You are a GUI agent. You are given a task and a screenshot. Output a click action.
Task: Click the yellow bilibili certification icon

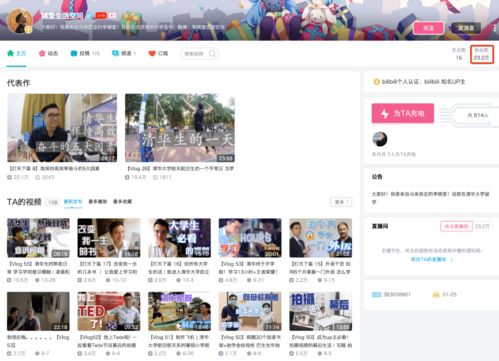[x=376, y=82]
